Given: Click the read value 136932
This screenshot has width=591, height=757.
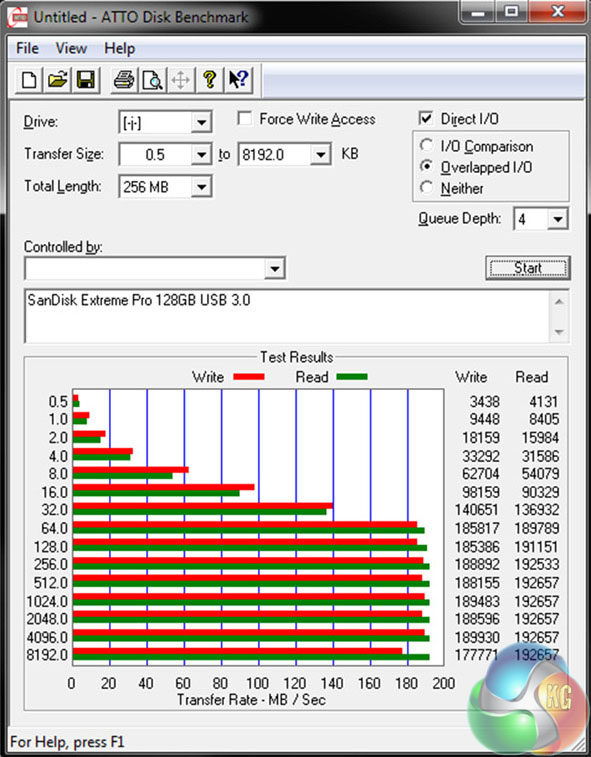Looking at the screenshot, I should pos(536,510).
